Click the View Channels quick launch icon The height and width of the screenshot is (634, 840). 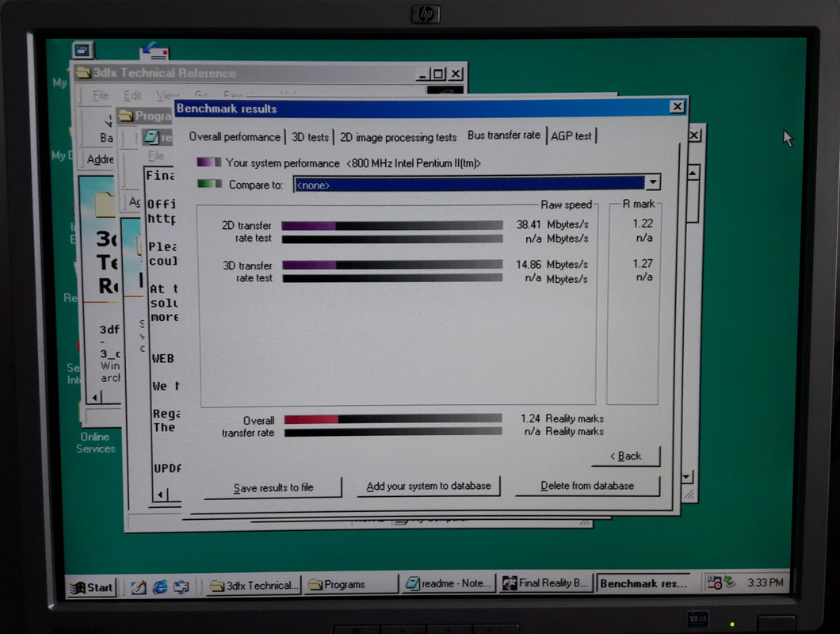pos(181,586)
